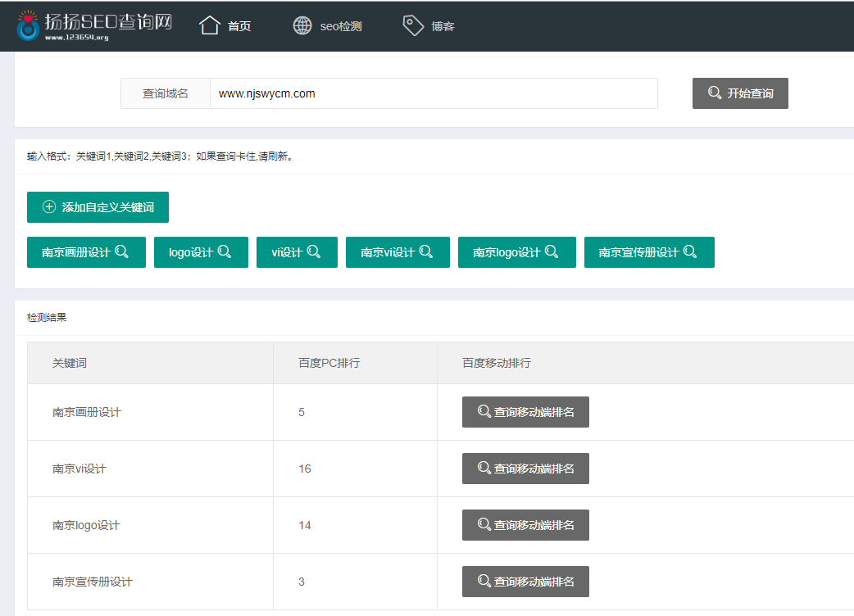Click magnifier icon on 南京画册设计 tag

coord(122,251)
